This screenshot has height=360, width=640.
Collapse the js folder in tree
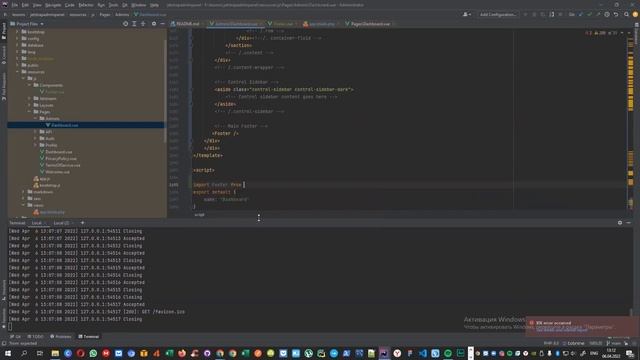point(24,78)
